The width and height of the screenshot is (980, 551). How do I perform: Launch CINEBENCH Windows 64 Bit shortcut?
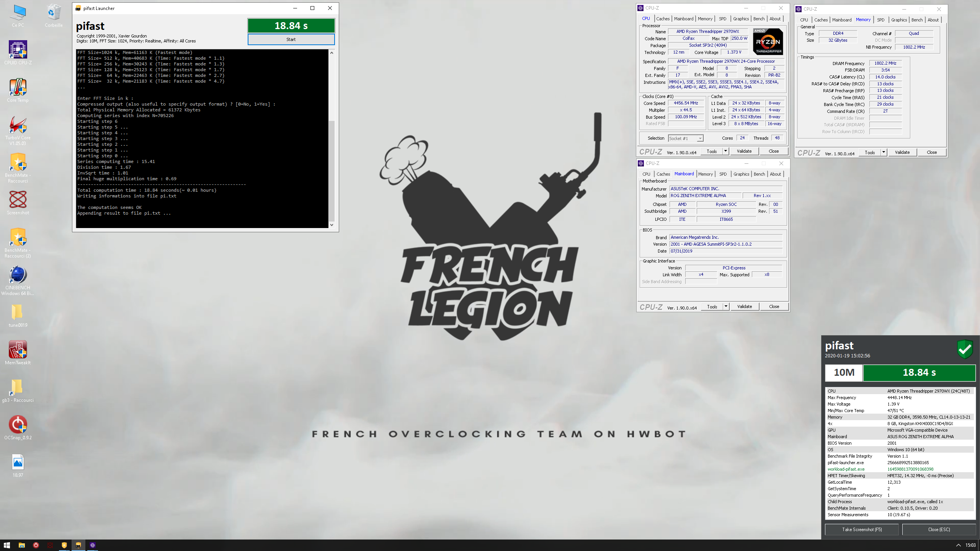click(x=18, y=280)
